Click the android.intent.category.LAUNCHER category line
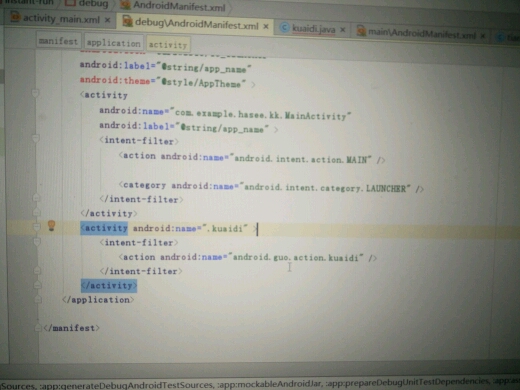Image resolution: width=520 pixels, height=390 pixels. coord(271,187)
